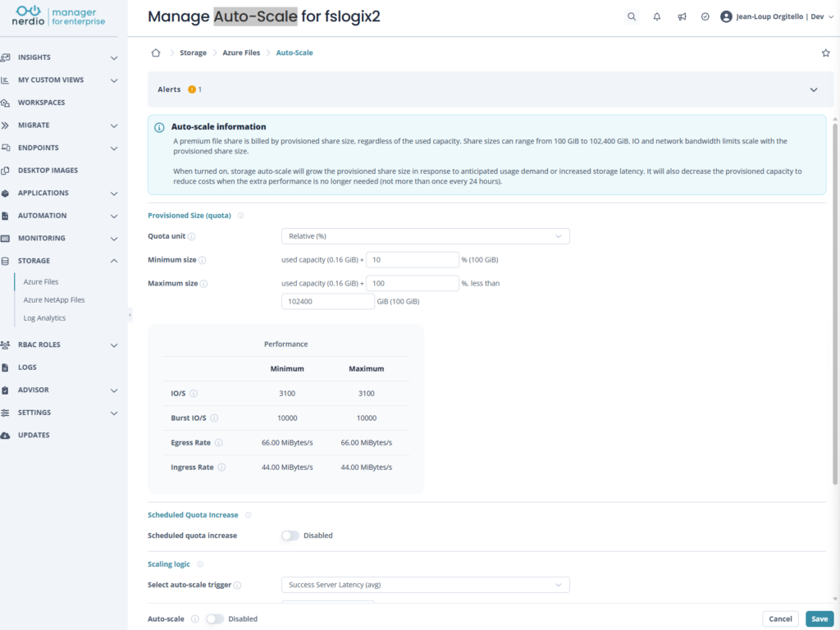Image resolution: width=840 pixels, height=630 pixels.
Task: Open the Quota unit dropdown
Action: (x=426, y=236)
